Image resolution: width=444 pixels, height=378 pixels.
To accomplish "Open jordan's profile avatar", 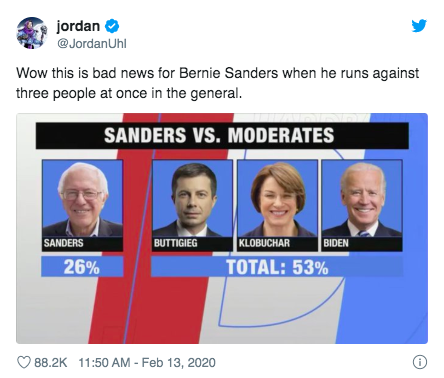I will 32,33.
